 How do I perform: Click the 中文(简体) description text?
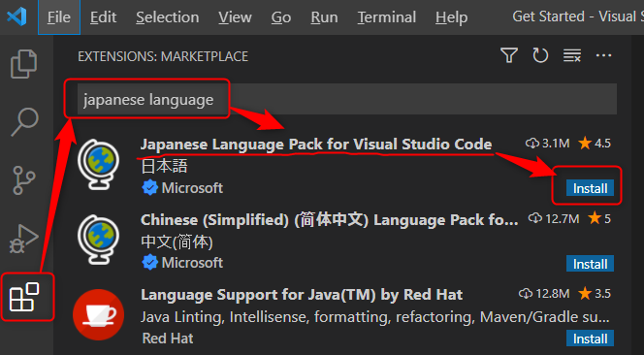pos(177,242)
